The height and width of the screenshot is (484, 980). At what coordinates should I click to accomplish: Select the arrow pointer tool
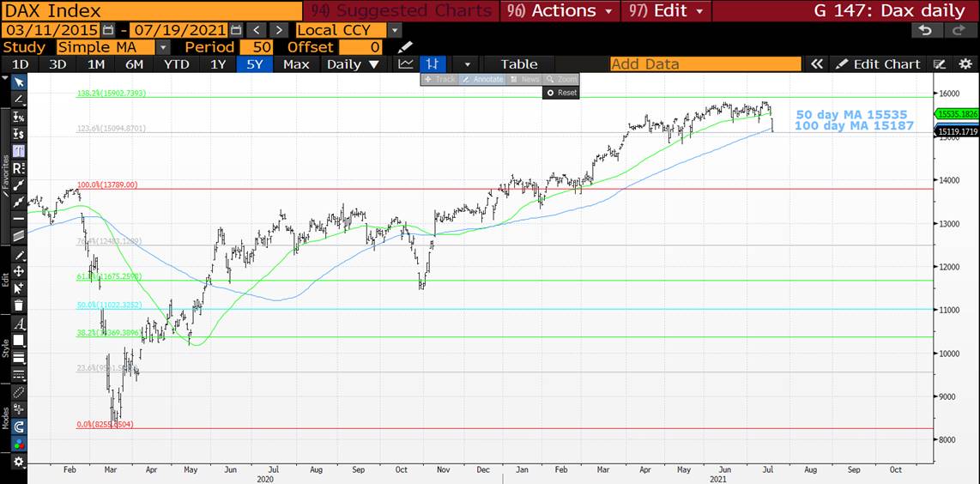[19, 82]
